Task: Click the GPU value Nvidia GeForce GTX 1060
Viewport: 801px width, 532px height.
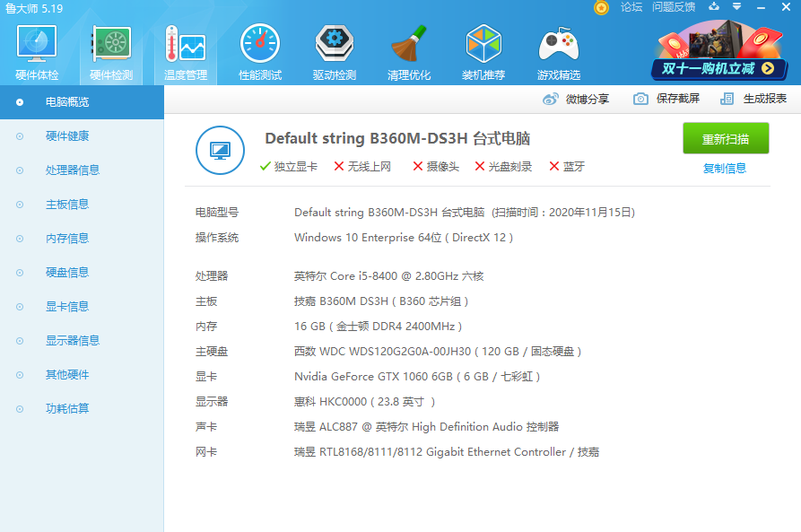Action: (x=417, y=377)
